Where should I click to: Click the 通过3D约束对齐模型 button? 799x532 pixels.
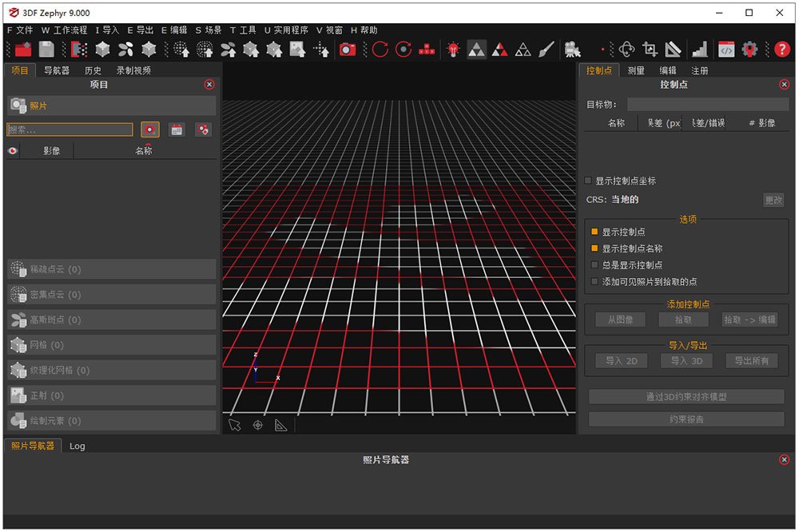tap(686, 396)
